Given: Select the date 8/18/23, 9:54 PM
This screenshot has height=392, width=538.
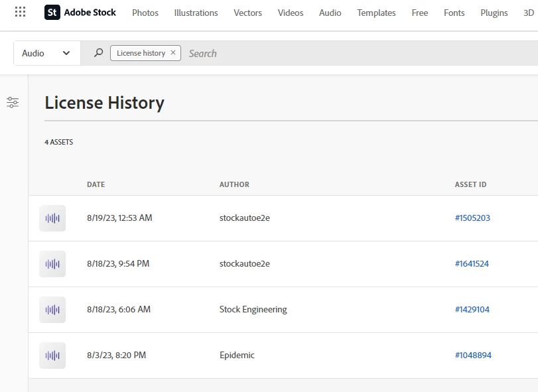Looking at the screenshot, I should [118, 264].
